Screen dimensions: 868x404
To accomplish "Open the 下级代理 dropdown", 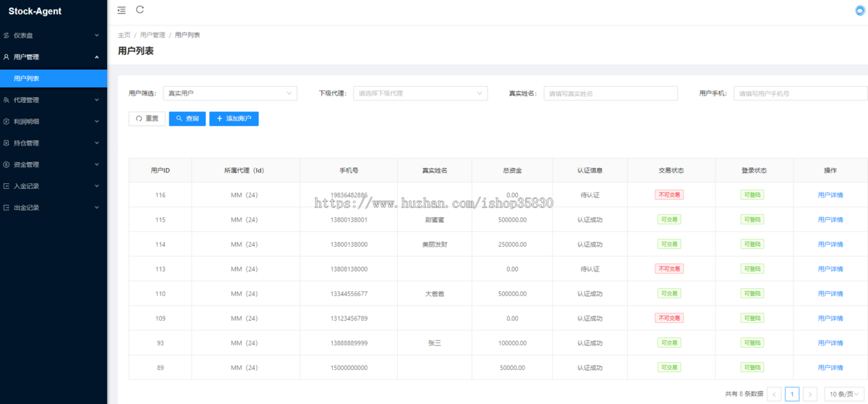I will pyautogui.click(x=420, y=93).
